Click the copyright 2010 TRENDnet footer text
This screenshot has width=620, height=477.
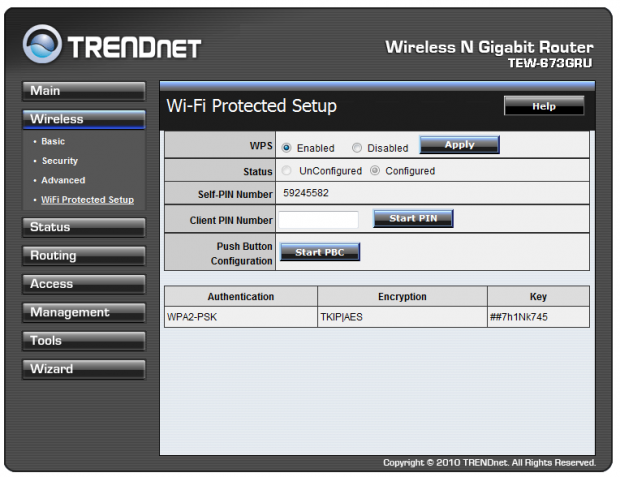point(490,462)
